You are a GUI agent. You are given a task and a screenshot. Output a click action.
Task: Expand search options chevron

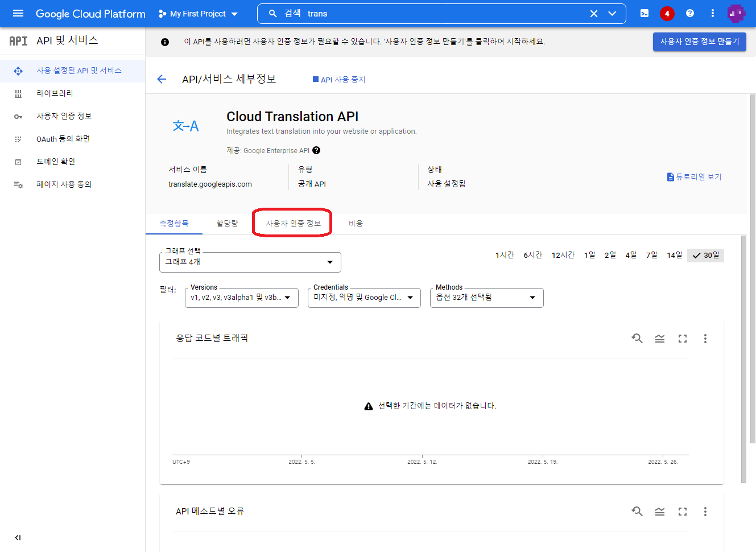pyautogui.click(x=612, y=14)
